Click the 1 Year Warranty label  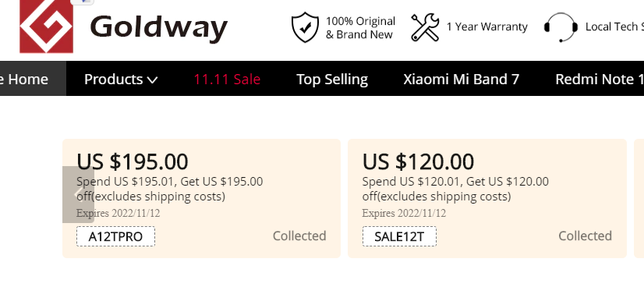coord(487,27)
